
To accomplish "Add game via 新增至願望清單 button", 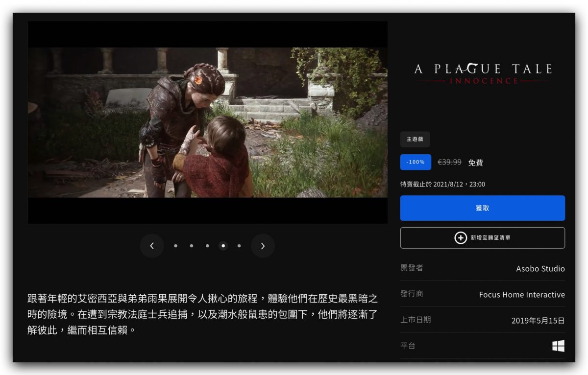I will point(482,238).
